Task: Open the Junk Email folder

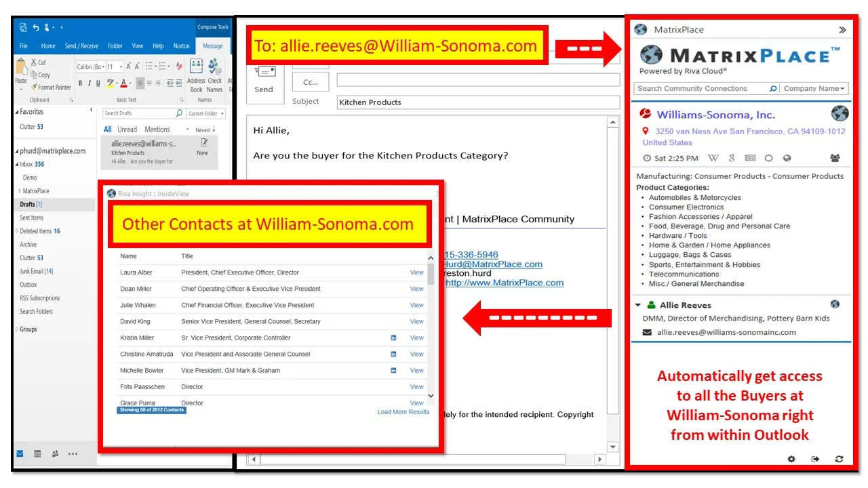Action: tap(36, 271)
